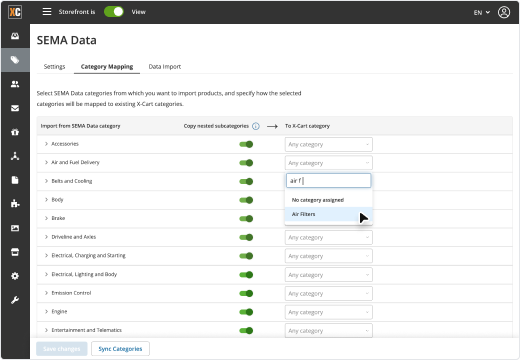Expand the Air and Fuel Delivery category
Screen dimensions: 520x360
(x=46, y=162)
